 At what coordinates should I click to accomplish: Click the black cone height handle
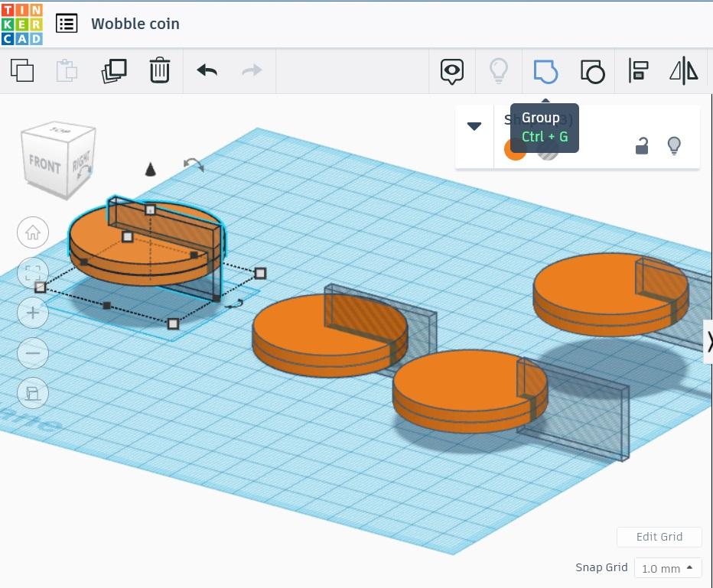151,169
